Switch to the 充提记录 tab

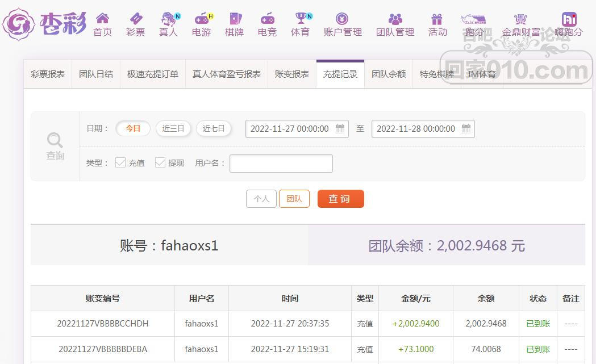click(340, 74)
